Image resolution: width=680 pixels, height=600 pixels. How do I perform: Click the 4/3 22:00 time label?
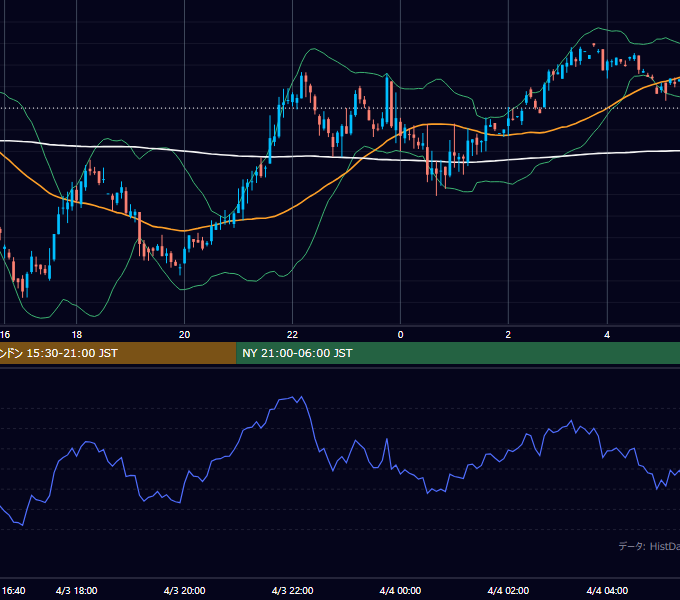point(292,590)
